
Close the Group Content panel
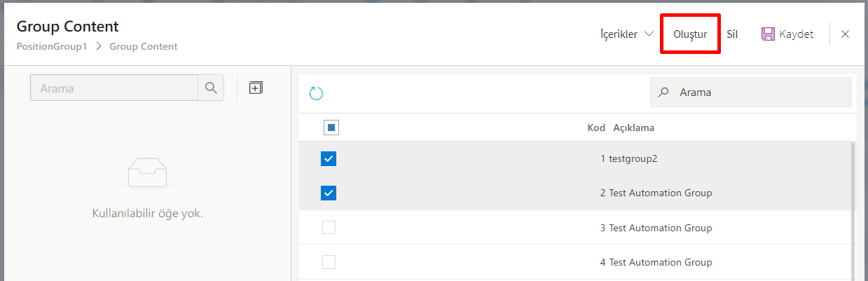845,34
